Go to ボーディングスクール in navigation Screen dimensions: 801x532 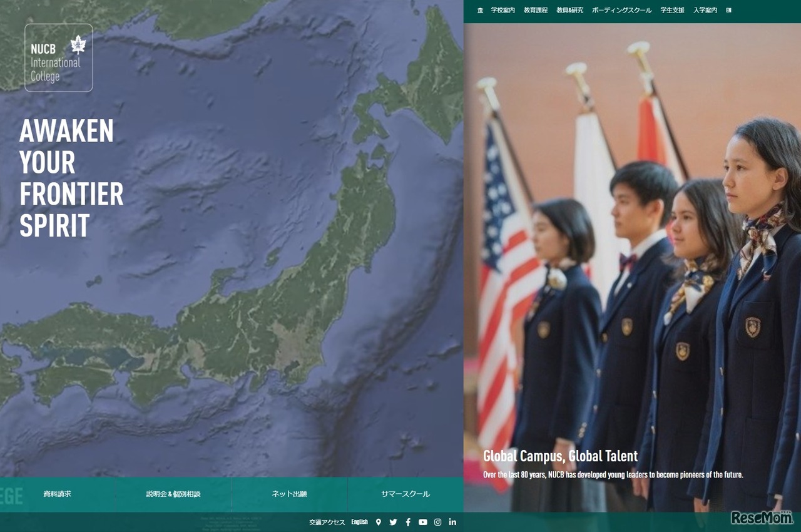click(x=621, y=11)
